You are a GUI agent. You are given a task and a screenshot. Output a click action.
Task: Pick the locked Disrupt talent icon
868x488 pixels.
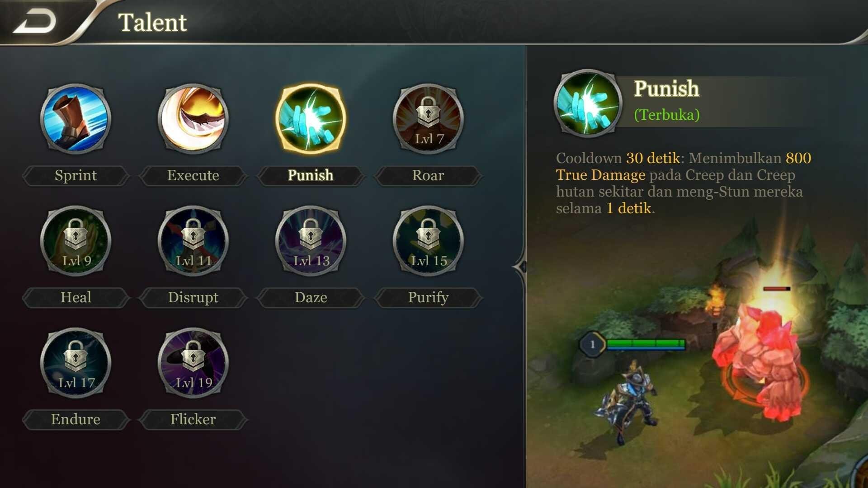[x=193, y=241]
